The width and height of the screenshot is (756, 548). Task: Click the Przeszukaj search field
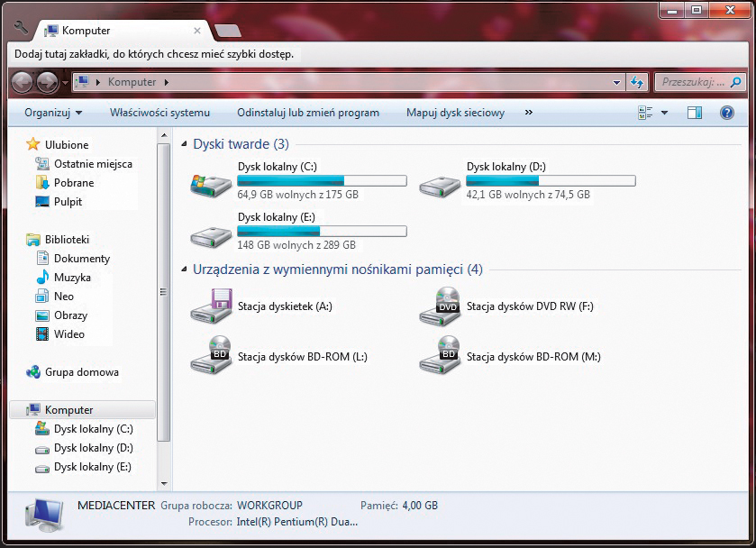(x=692, y=82)
